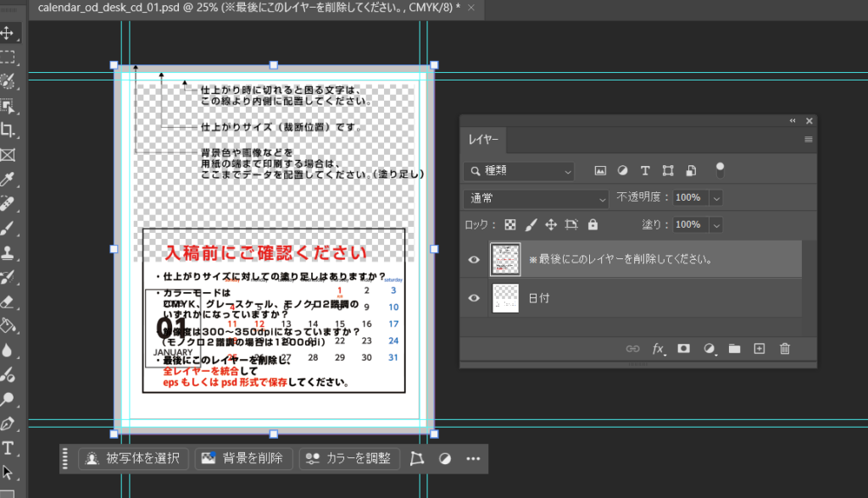Toggle visibility of the top instruction layer
This screenshot has width=868, height=498.
[x=474, y=259]
